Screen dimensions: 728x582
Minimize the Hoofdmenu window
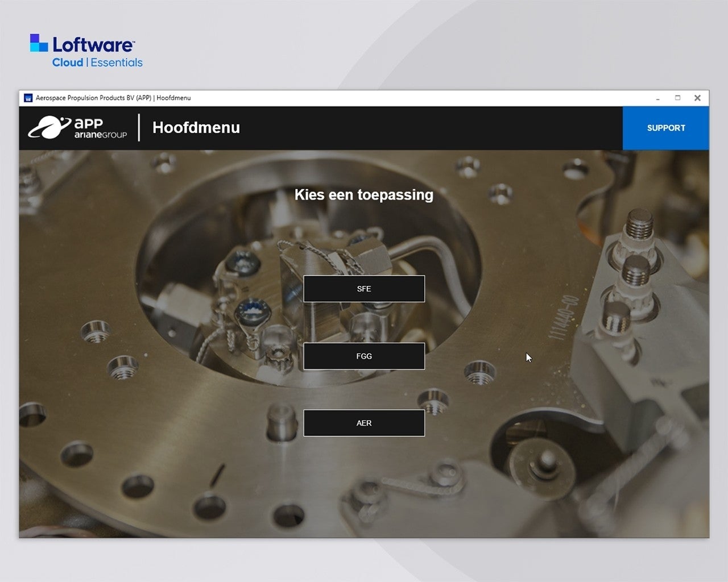(657, 98)
